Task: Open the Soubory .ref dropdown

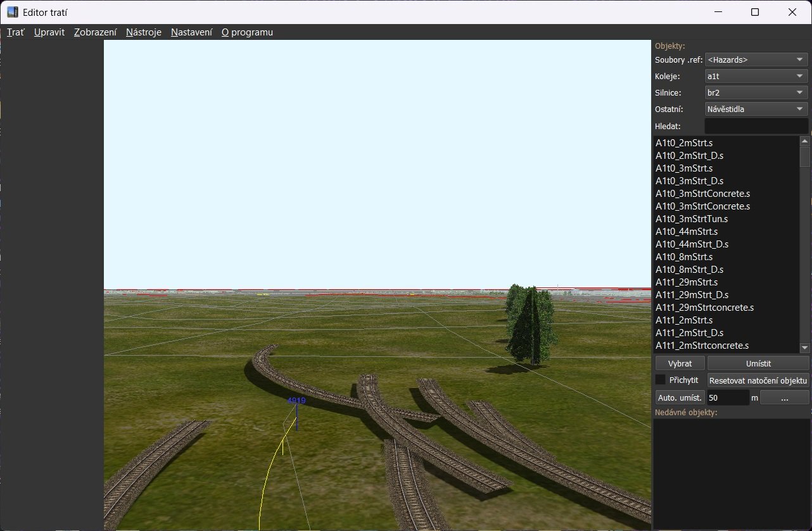Action: pyautogui.click(x=756, y=59)
